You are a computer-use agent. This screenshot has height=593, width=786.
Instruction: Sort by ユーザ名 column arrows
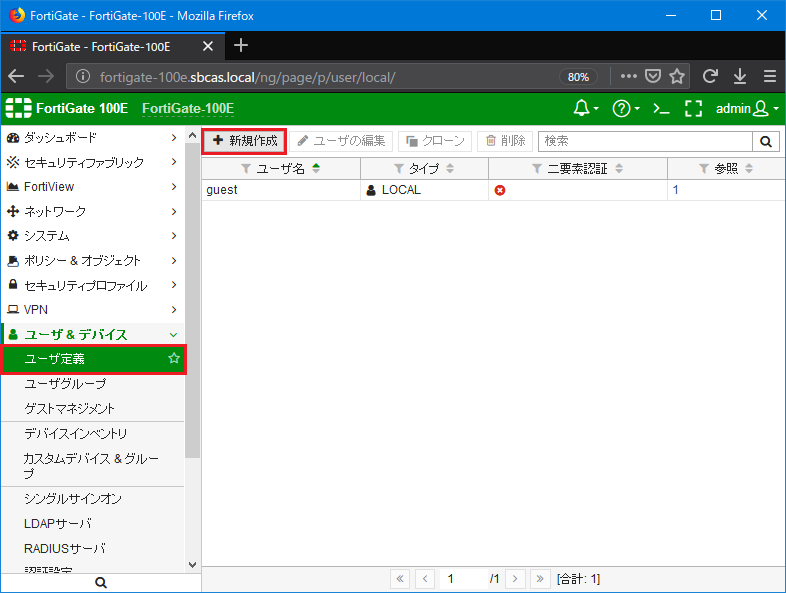[316, 168]
